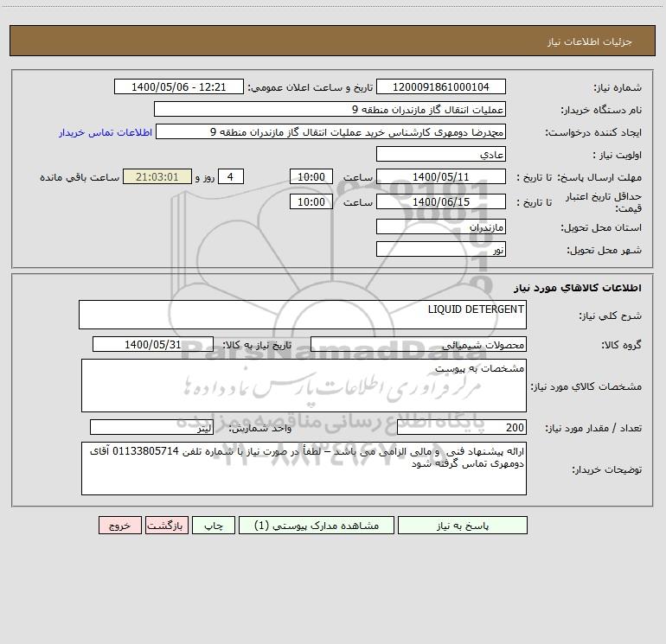This screenshot has width=666, height=644.
Task: Click delivery city field نور
Action: click(441, 249)
